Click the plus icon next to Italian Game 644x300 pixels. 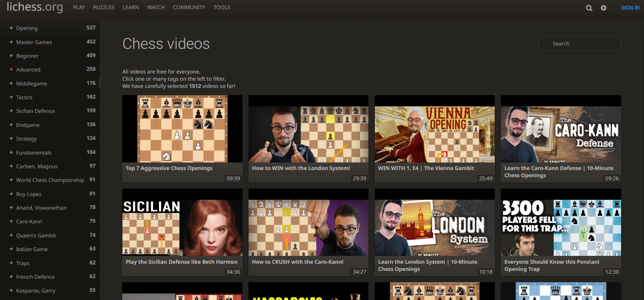coord(11,249)
